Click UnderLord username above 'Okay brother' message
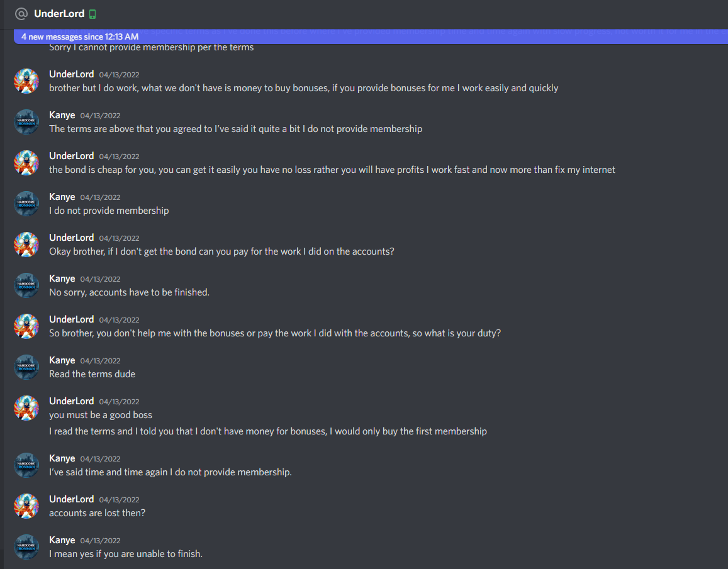 coord(72,238)
